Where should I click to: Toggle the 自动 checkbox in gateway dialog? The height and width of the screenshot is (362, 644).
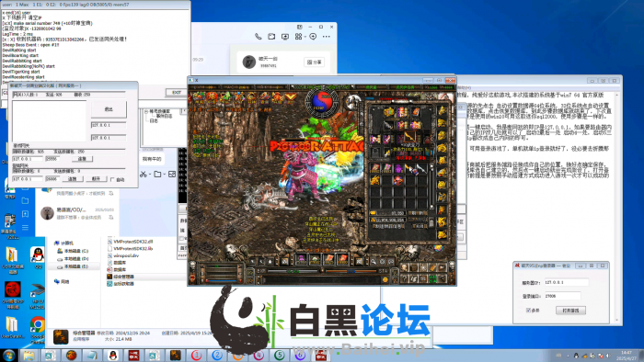pyautogui.click(x=112, y=179)
